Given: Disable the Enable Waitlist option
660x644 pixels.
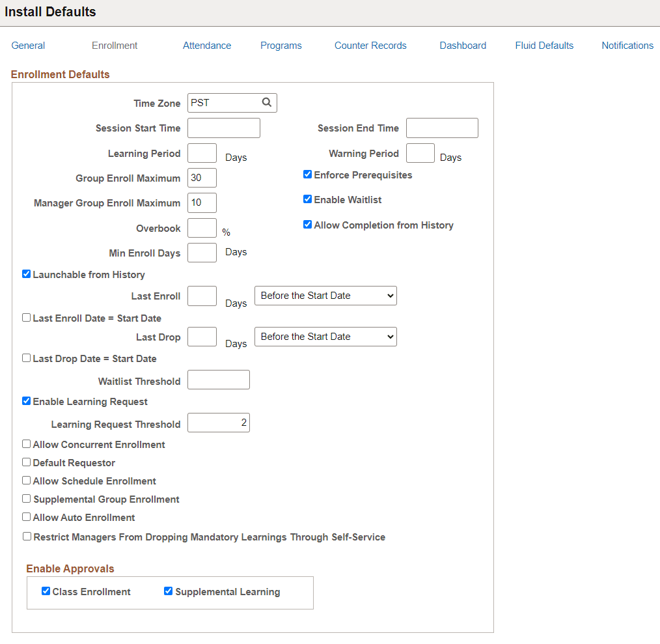Looking at the screenshot, I should (x=307, y=199).
